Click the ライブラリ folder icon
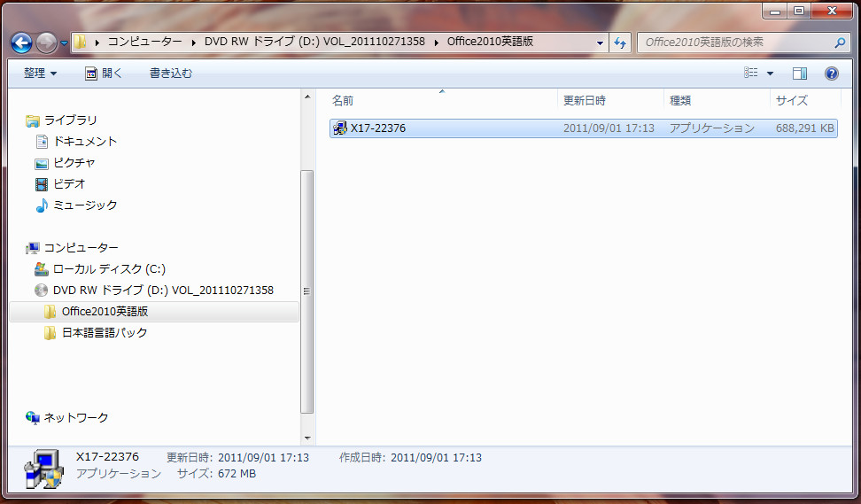The width and height of the screenshot is (861, 504). tap(33, 120)
